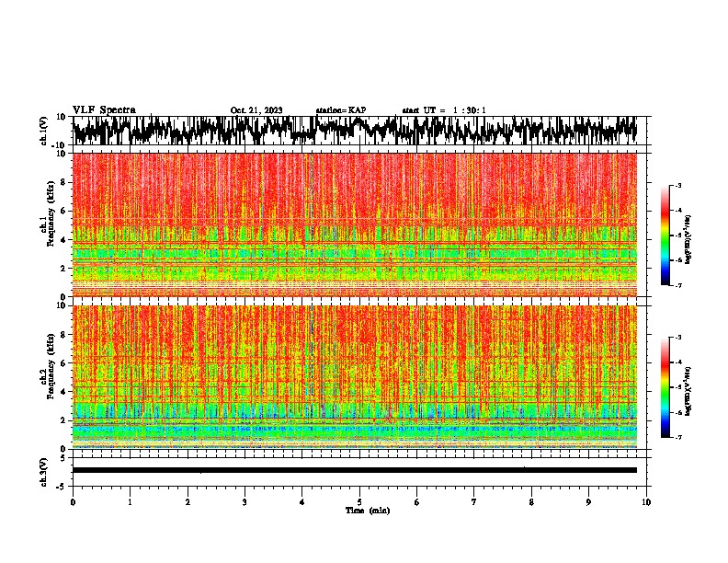Click tick label "10" on the Time axis
Screen dimensions: 728x563
646,502
